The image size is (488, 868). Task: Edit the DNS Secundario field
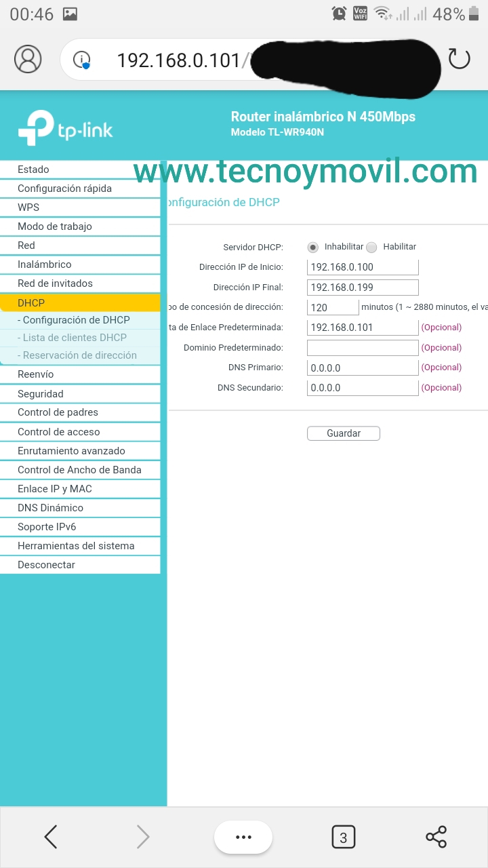(x=363, y=388)
